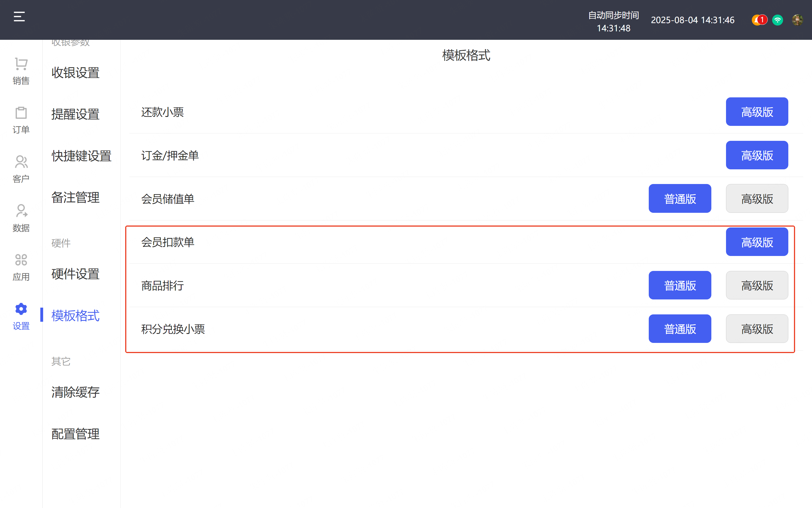
Task: Open 快捷键设置 menu item
Action: tap(81, 156)
